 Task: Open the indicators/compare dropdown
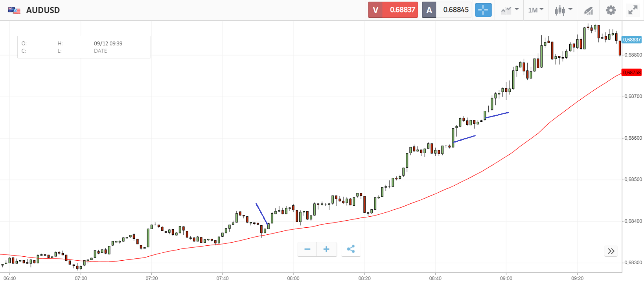(510, 10)
